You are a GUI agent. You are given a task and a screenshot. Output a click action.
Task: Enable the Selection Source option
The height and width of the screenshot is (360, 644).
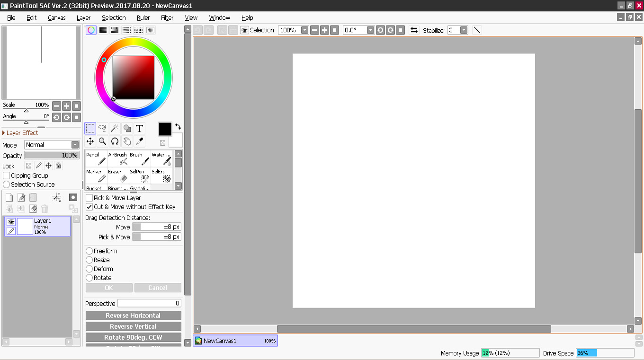7,184
